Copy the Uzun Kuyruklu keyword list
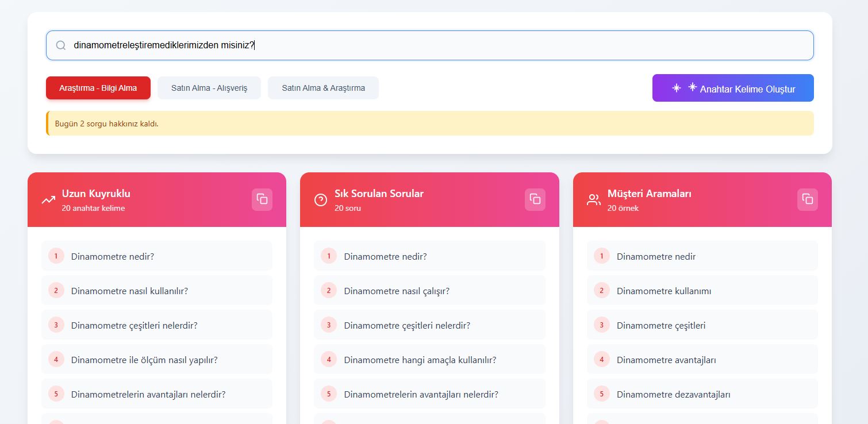This screenshot has width=868, height=424. [262, 199]
